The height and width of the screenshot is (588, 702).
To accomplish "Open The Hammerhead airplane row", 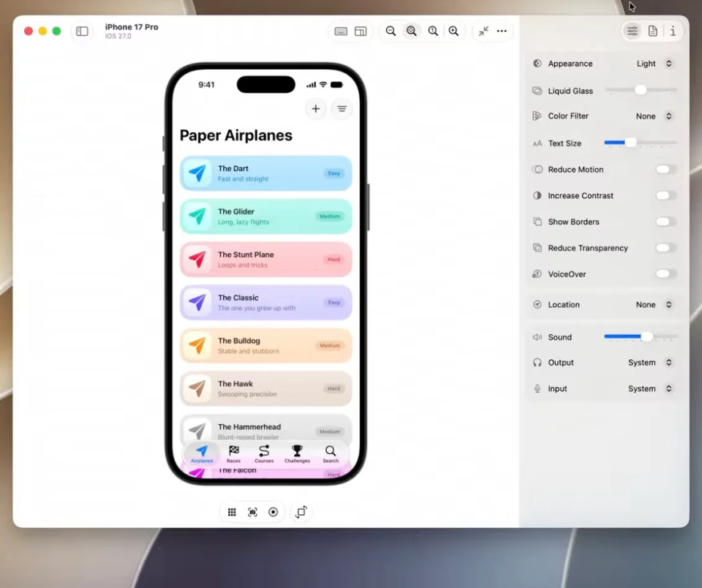I will click(x=266, y=428).
